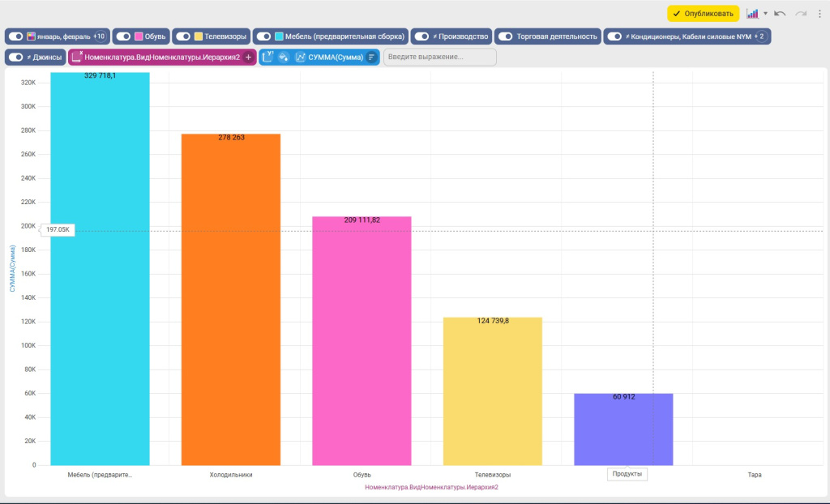
Task: Toggle the январь, февраль filter switch
Action: click(x=15, y=36)
